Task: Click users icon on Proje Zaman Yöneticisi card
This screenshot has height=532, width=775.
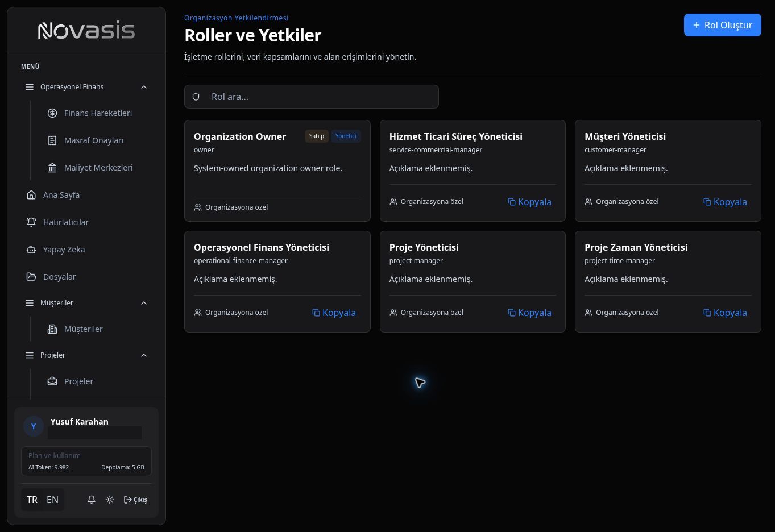Action: pyautogui.click(x=588, y=313)
